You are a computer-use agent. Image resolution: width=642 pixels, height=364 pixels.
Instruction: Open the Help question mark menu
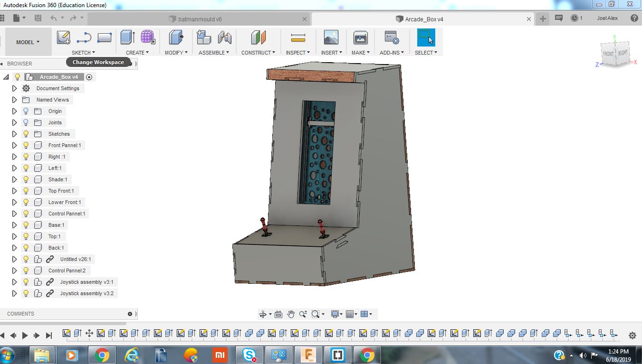[634, 19]
